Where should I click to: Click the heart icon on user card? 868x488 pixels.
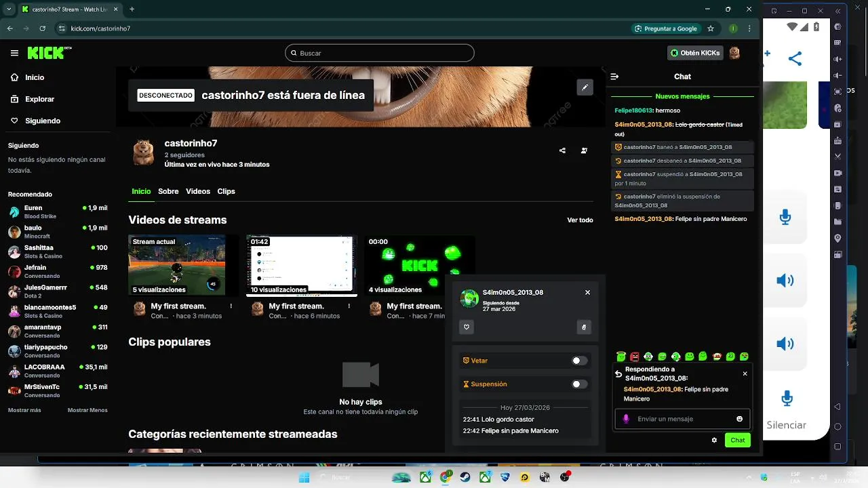(x=467, y=327)
